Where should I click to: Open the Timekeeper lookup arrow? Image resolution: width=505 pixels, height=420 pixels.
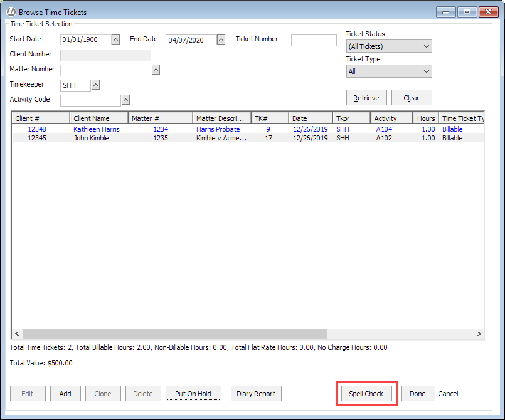95,85
